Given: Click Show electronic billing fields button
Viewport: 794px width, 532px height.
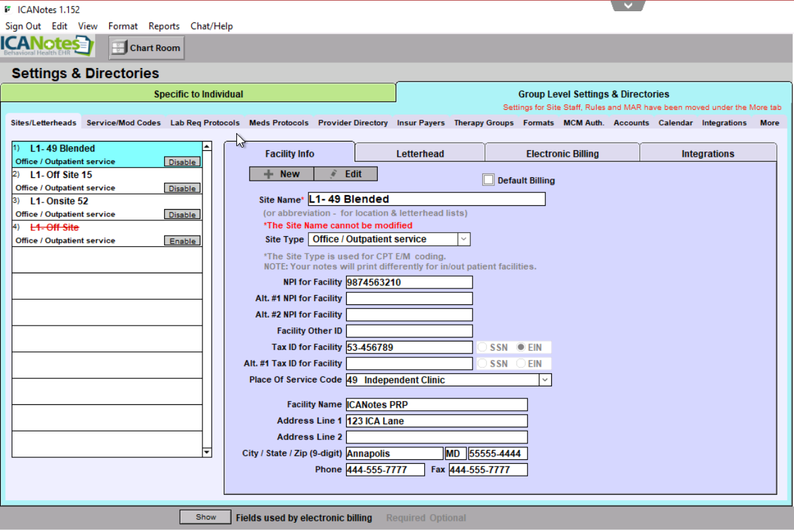Looking at the screenshot, I should point(205,517).
